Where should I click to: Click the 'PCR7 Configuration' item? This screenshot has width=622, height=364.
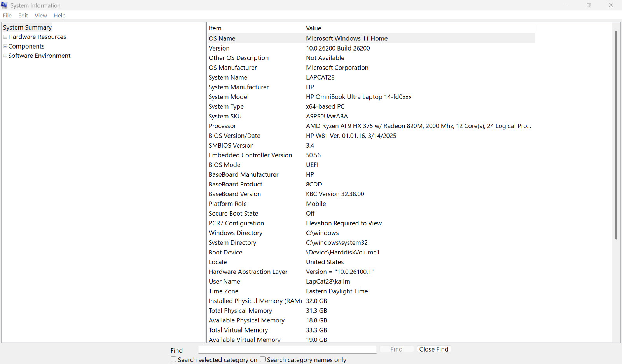pos(236,223)
